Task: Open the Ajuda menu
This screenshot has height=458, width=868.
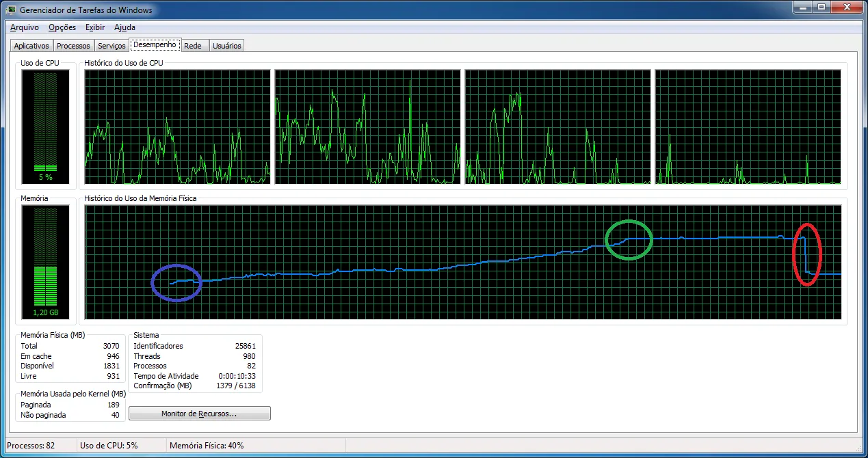Action: [124, 27]
